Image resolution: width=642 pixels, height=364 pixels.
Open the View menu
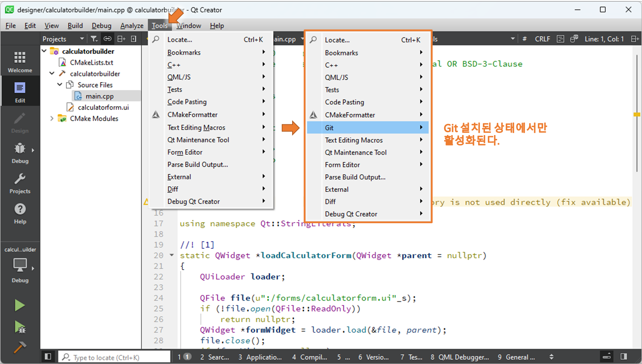52,25
